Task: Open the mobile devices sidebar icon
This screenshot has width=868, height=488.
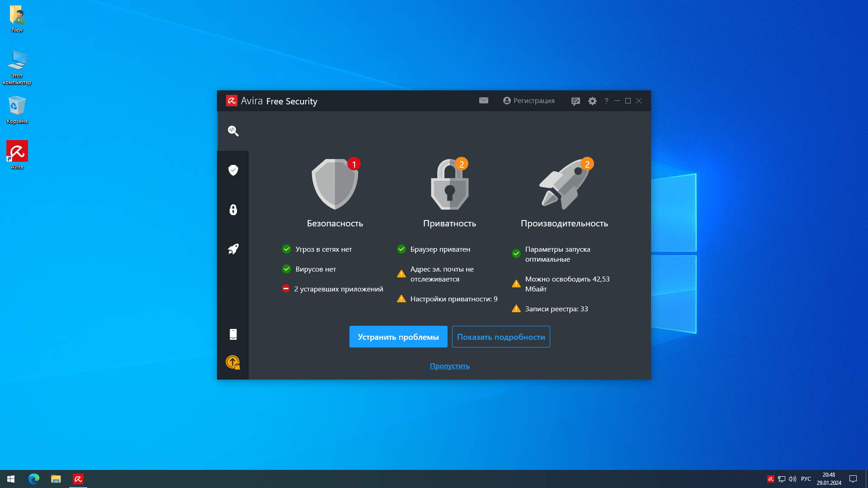Action: 233,334
